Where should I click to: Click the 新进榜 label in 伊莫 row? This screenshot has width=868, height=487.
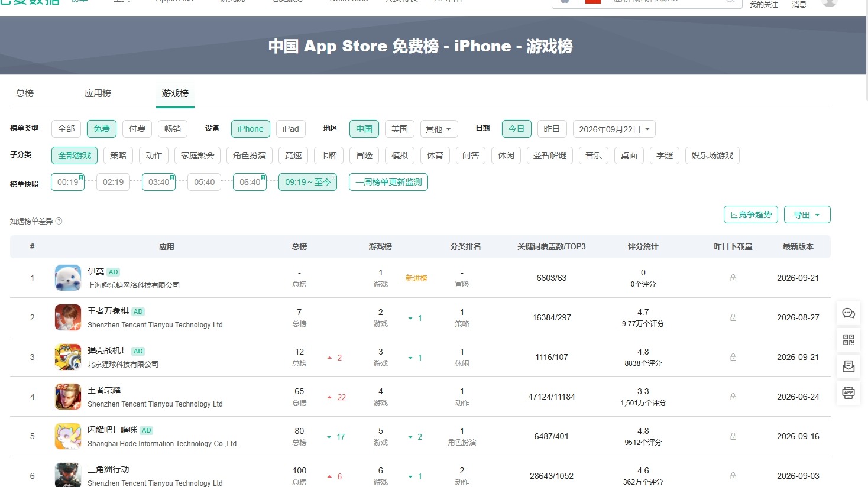pyautogui.click(x=416, y=278)
